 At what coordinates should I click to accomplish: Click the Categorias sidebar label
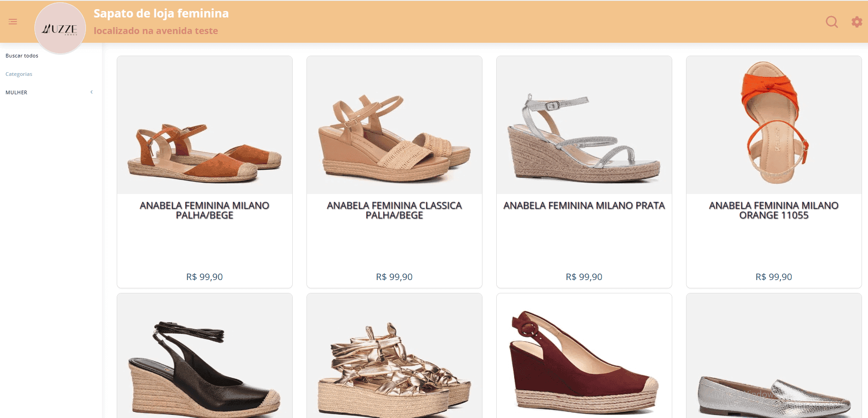pyautogui.click(x=19, y=74)
